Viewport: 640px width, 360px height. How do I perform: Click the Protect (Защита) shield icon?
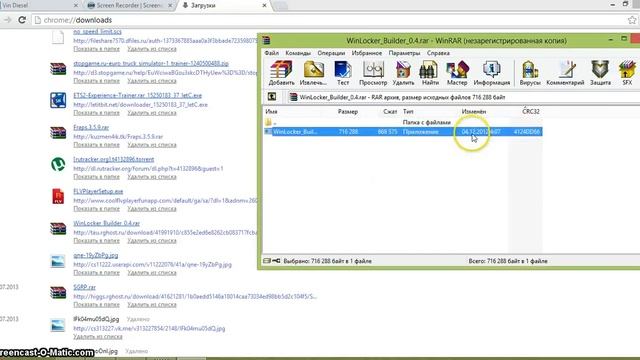[600, 73]
